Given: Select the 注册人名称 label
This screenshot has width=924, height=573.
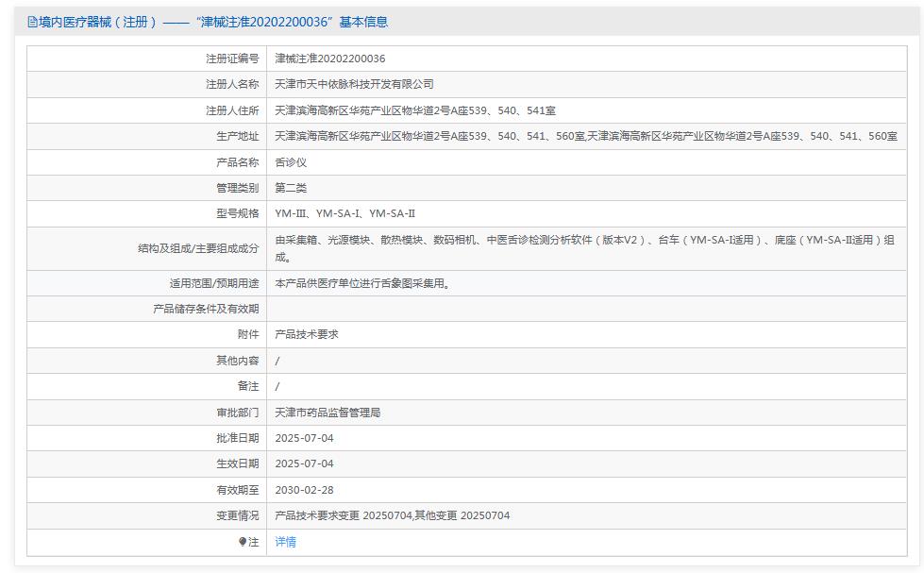Looking at the screenshot, I should (232, 84).
